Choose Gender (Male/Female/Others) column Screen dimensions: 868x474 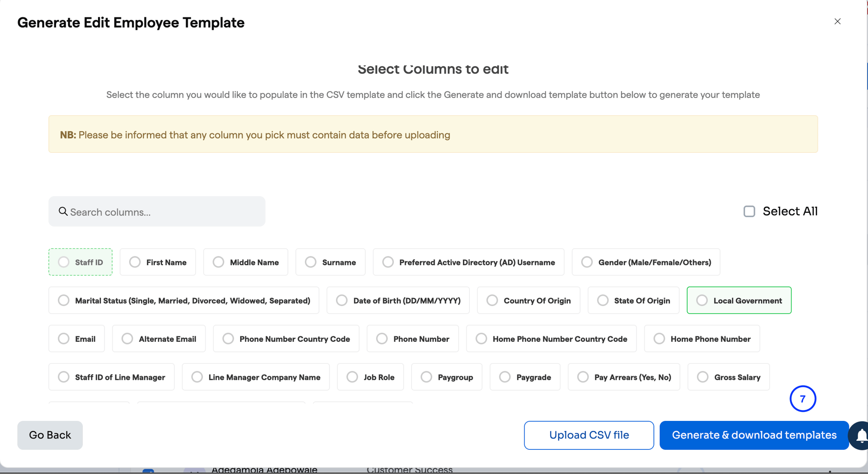click(x=646, y=262)
